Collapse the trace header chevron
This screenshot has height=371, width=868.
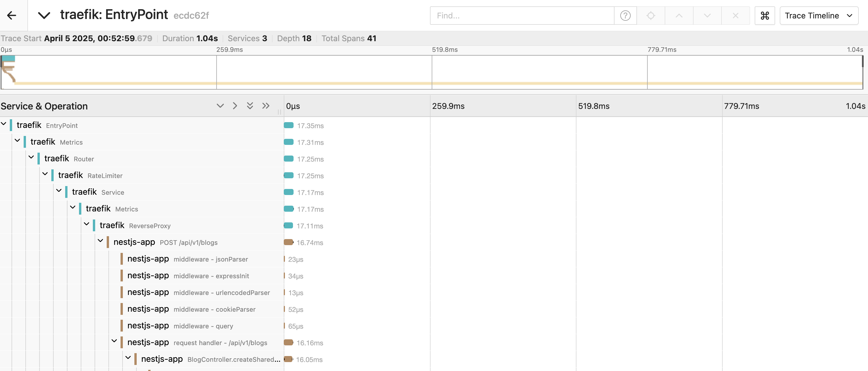pyautogui.click(x=44, y=16)
